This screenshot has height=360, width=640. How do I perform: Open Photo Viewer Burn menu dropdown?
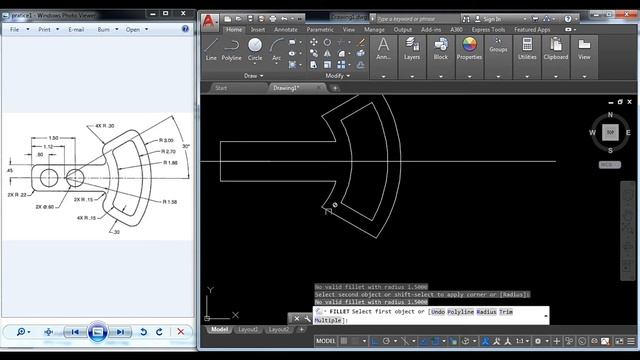click(108, 29)
